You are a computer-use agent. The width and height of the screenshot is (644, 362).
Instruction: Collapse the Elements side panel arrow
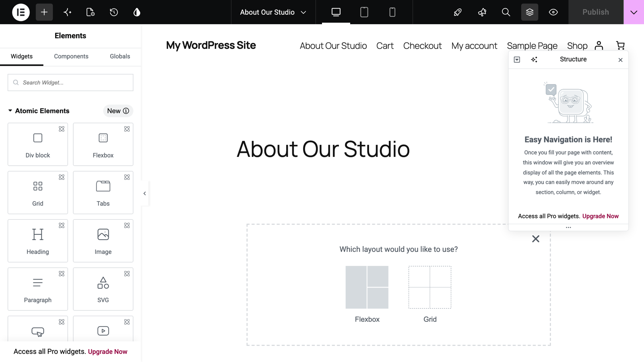coord(145,193)
